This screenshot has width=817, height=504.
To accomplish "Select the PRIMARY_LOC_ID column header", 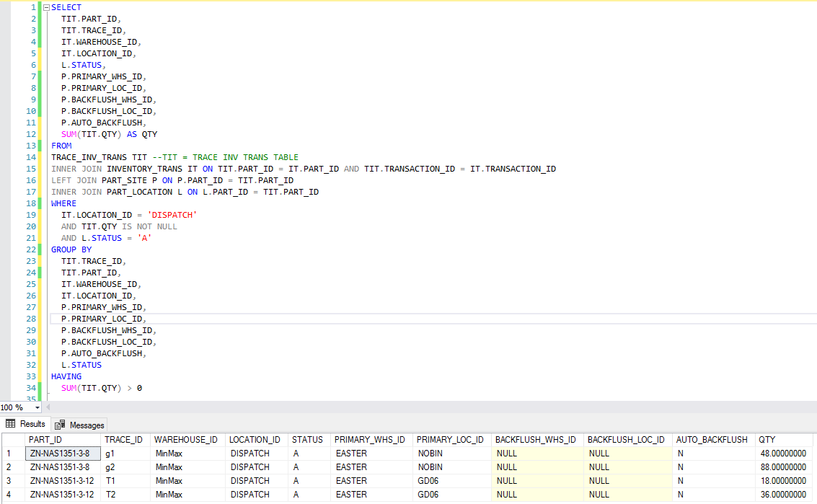I will tap(451, 440).
